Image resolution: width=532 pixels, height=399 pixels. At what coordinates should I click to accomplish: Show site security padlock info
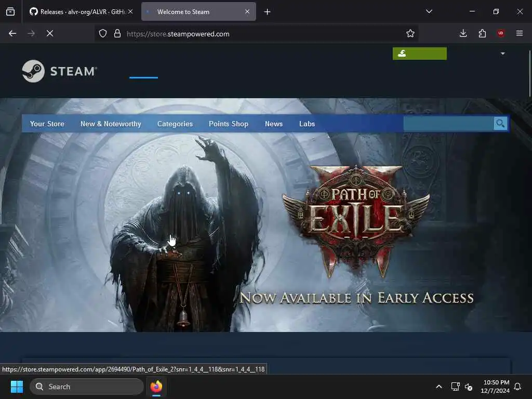tap(117, 33)
